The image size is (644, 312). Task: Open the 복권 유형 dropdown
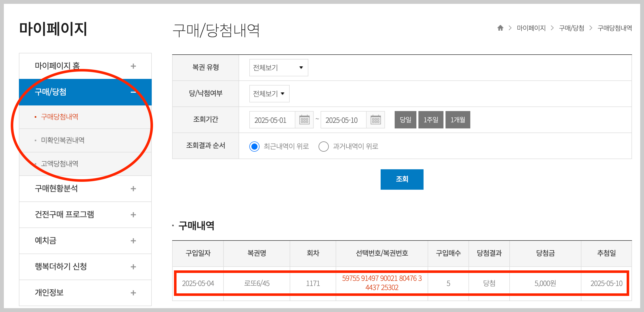click(x=278, y=68)
